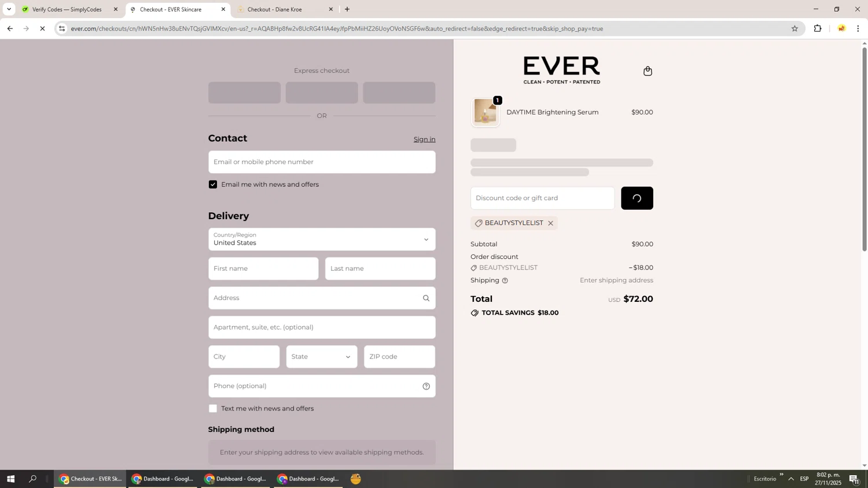Open Windows taskbar search
The width and height of the screenshot is (868, 488).
(x=33, y=479)
